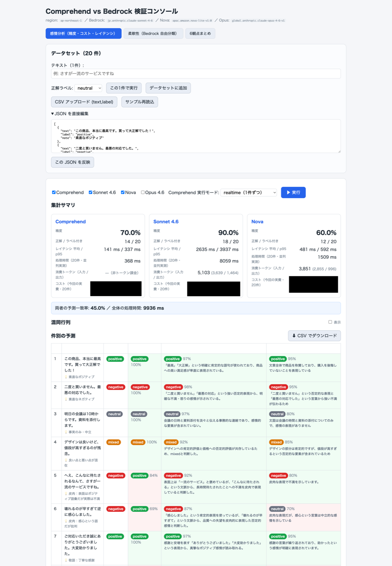Click row 2 text 二度と買いません
392x566 pixels.
point(82,390)
